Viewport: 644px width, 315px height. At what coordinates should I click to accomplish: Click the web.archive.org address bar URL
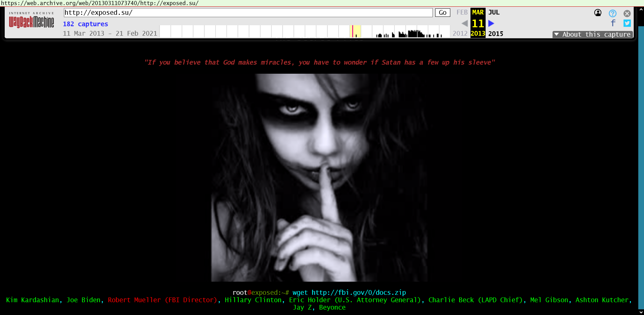click(100, 3)
